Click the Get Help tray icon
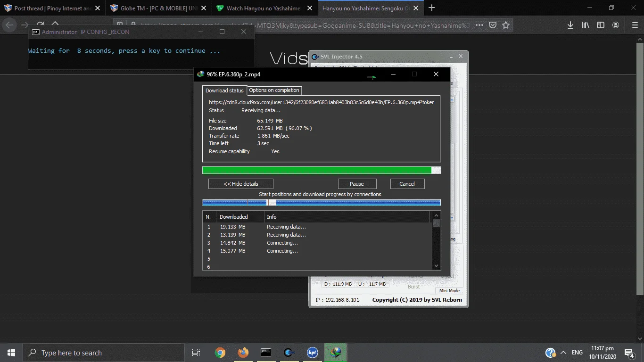 [550, 353]
